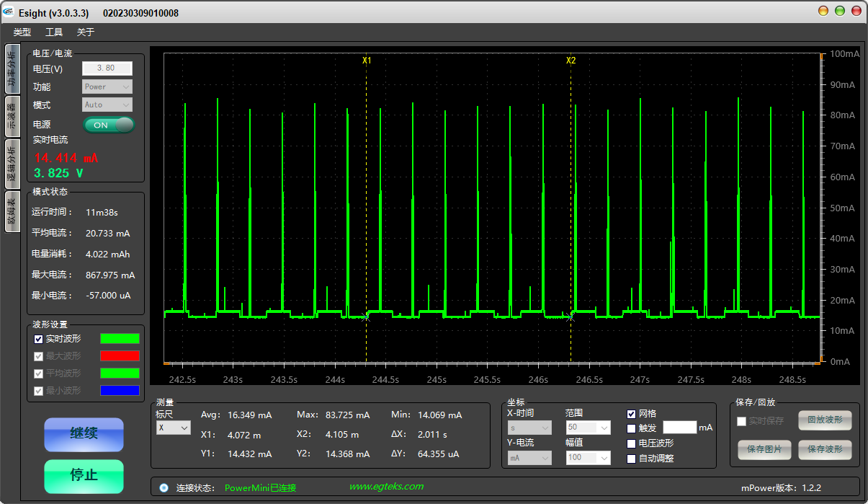This screenshot has height=504, width=868.
Task: Click the ΔY value 64.355 uA
Action: click(438, 454)
